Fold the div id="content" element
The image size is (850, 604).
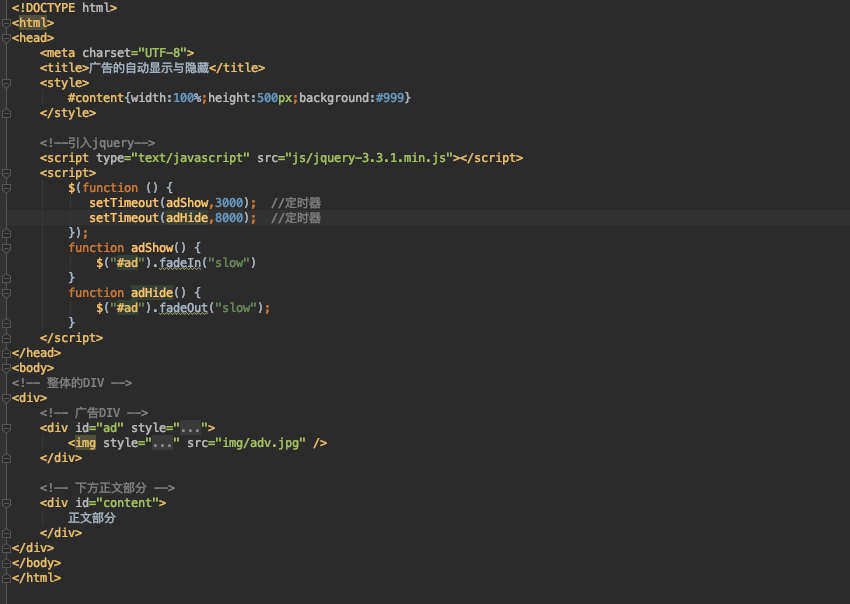click(x=7, y=503)
